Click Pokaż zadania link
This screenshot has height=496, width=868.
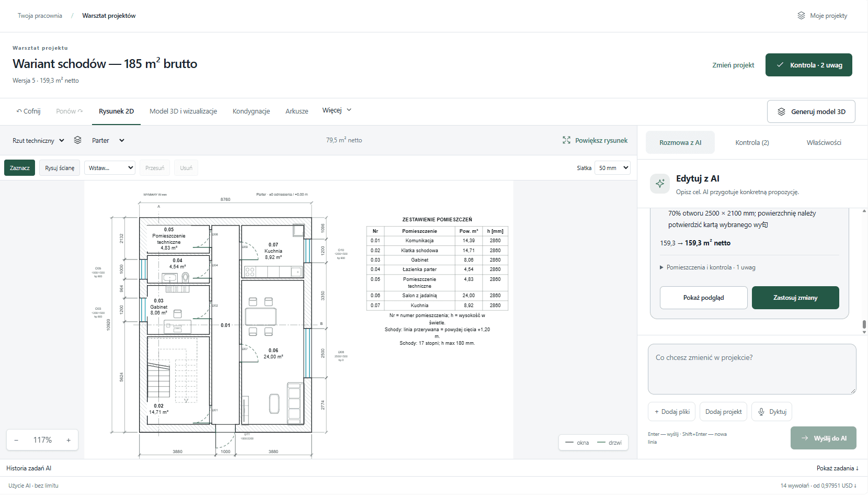(838, 468)
